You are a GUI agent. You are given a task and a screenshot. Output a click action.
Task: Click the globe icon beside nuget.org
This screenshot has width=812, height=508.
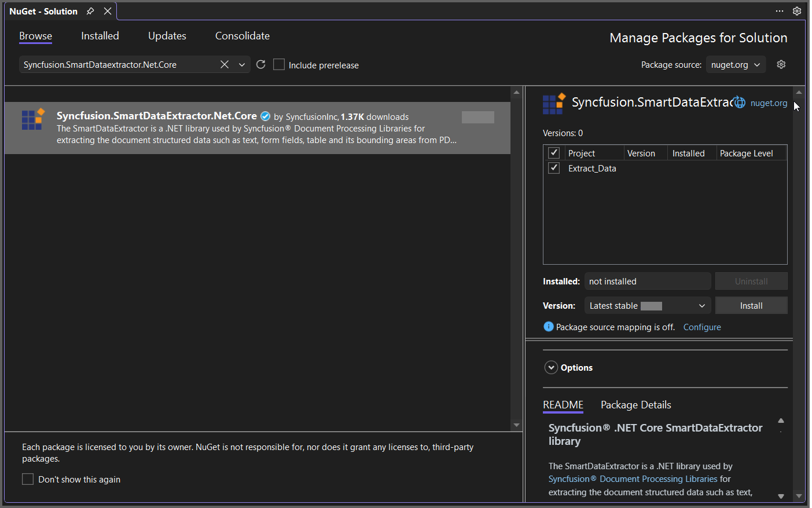click(740, 103)
